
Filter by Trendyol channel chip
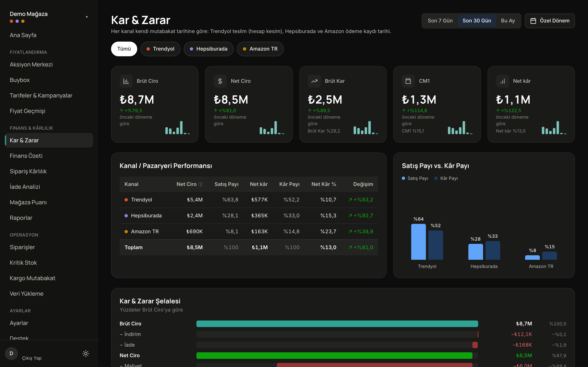160,49
